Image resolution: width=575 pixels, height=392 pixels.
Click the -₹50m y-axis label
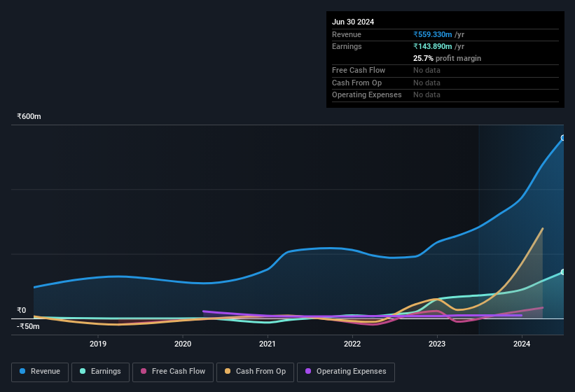28,326
